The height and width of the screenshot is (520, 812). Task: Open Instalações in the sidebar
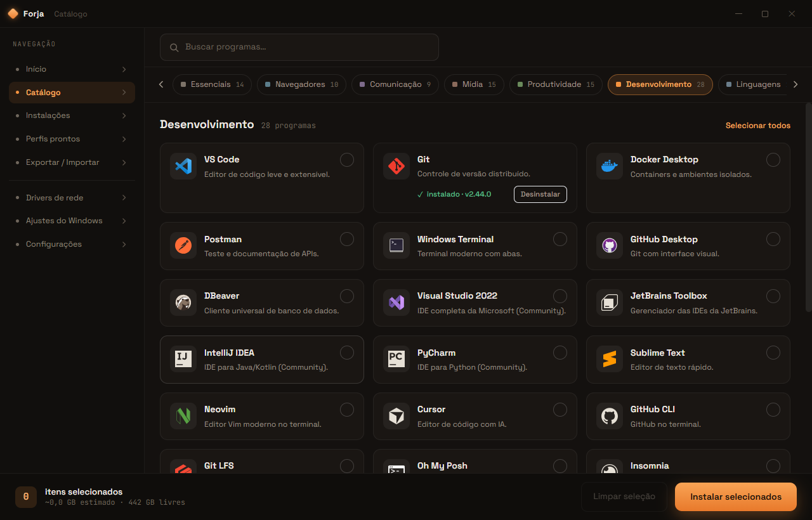72,115
